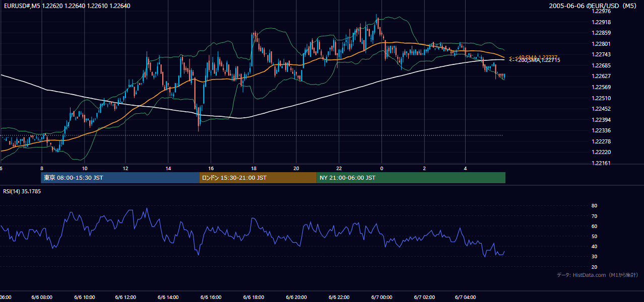Click the 6/7 04:00 time label

466,297
